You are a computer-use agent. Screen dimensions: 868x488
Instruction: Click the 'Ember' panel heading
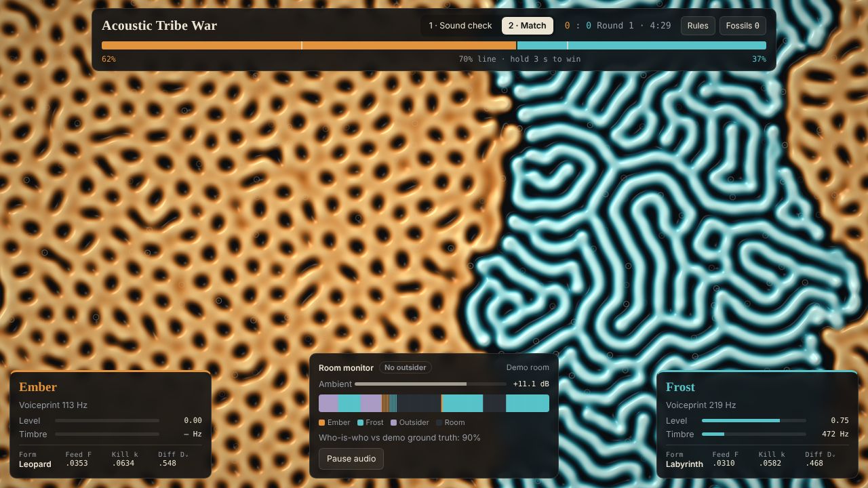click(38, 387)
